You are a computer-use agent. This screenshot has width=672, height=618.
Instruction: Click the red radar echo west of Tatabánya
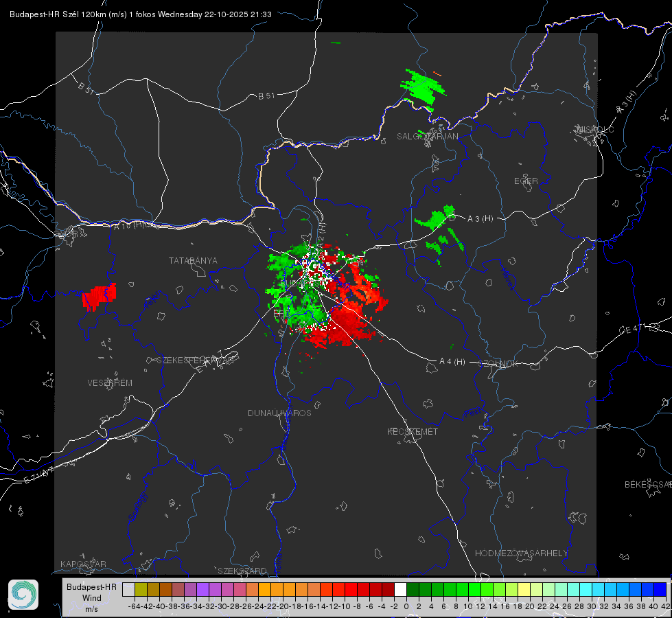coord(99,297)
